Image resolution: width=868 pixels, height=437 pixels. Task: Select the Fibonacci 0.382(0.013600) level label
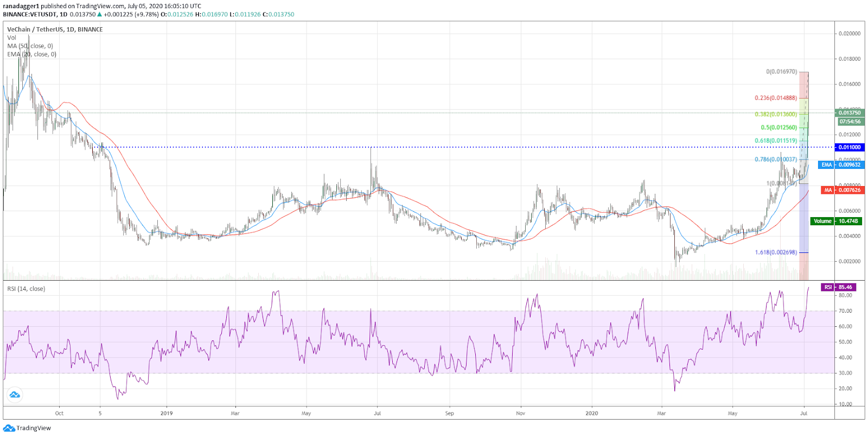(776, 115)
